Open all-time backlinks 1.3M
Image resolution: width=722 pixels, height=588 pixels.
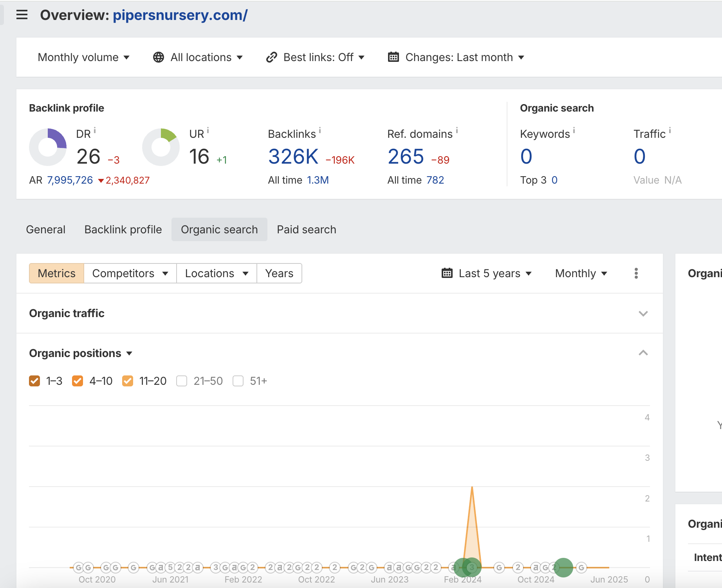[318, 180]
